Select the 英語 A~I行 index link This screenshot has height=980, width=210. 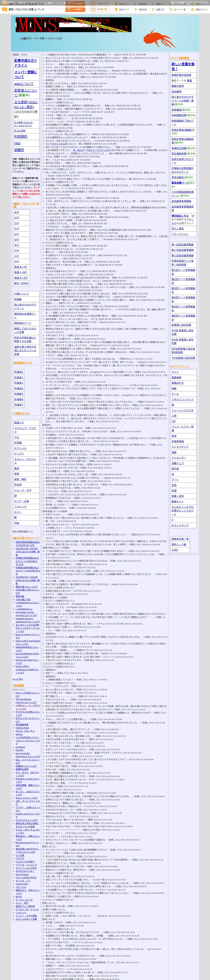(x=21, y=267)
